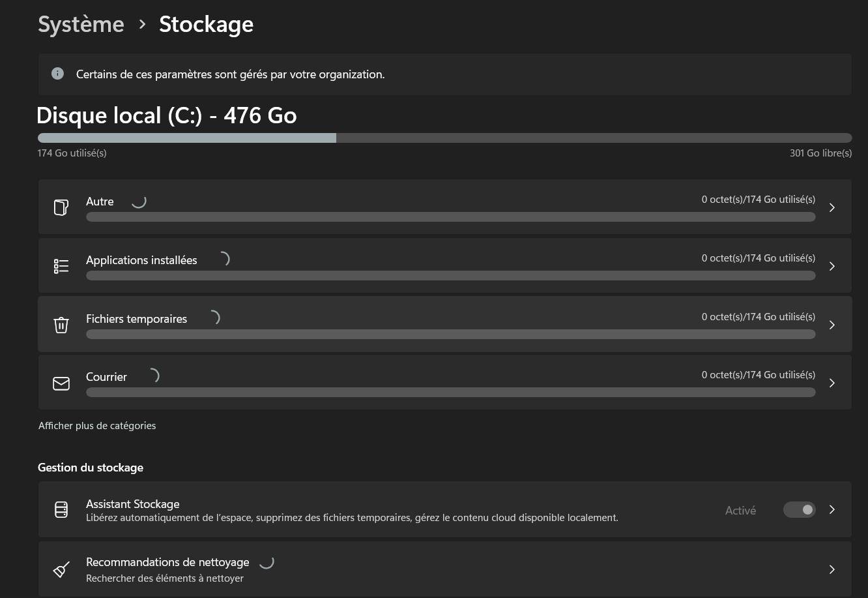Toggle the Assistant Stockage switch off

pos(800,510)
